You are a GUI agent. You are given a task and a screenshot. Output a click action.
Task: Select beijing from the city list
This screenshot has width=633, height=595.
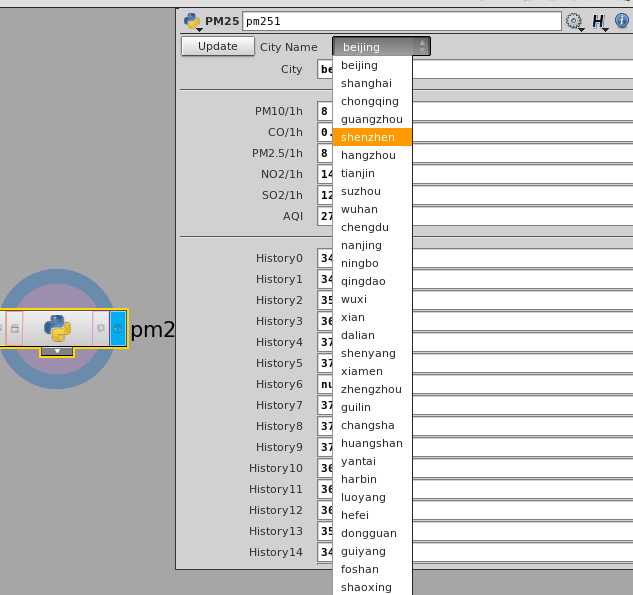click(372, 65)
